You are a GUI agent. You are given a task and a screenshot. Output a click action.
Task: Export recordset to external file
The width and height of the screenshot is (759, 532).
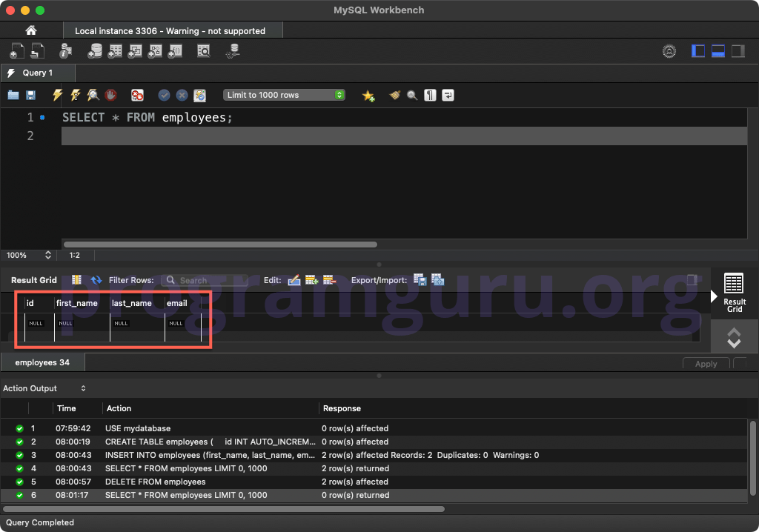[420, 280]
